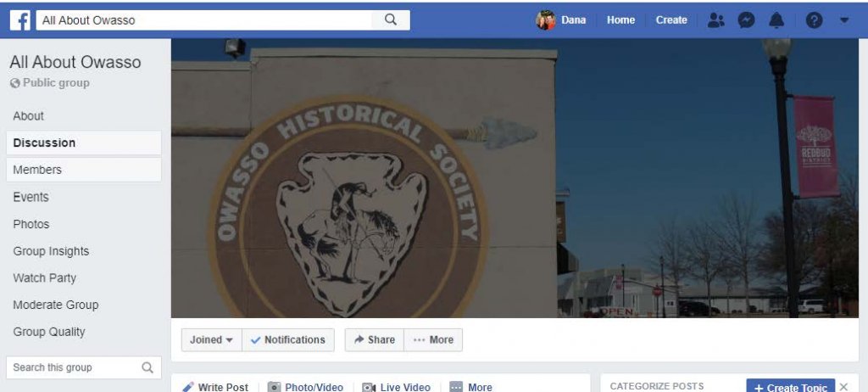Click the Facebook logo icon
Viewport: 868px width, 392px height.
(x=20, y=20)
